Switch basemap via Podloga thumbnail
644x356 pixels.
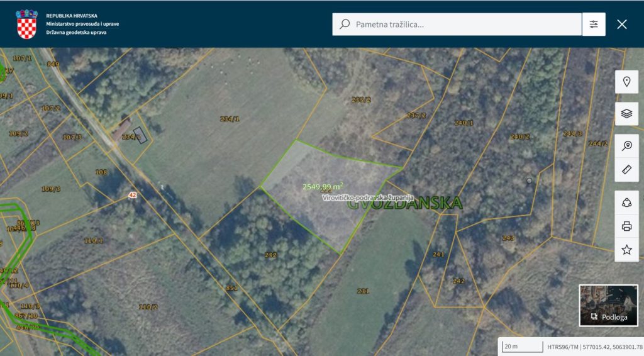coord(604,305)
